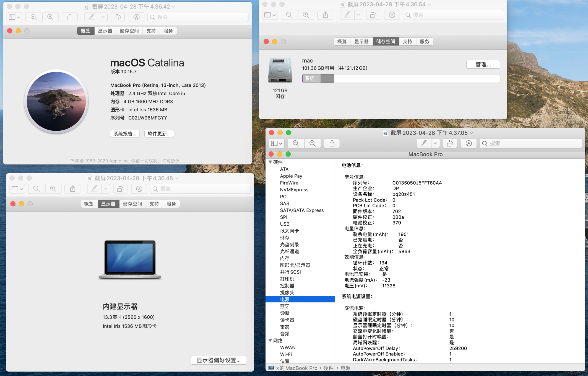Focus search field in 4.36.54 window

(454, 15)
